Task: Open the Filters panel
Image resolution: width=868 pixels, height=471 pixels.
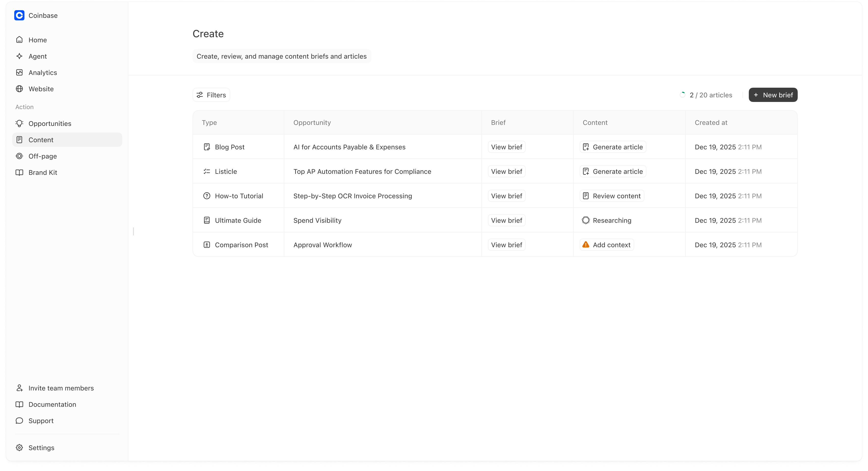Action: [211, 95]
